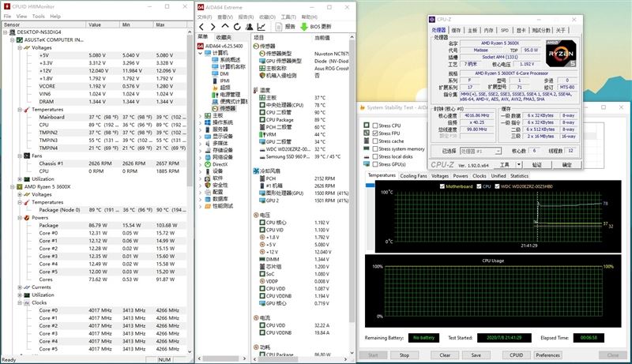Uncheck the Stress FPU checkbox

click(375, 133)
